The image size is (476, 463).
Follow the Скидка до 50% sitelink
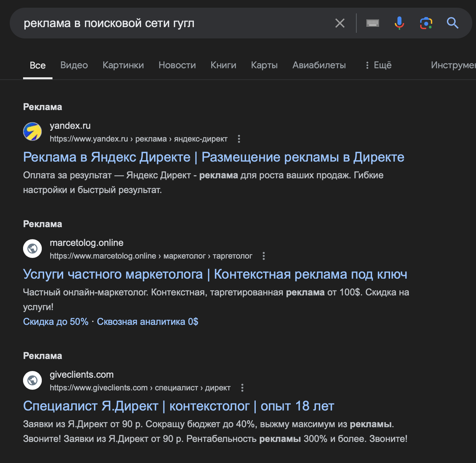coord(56,322)
